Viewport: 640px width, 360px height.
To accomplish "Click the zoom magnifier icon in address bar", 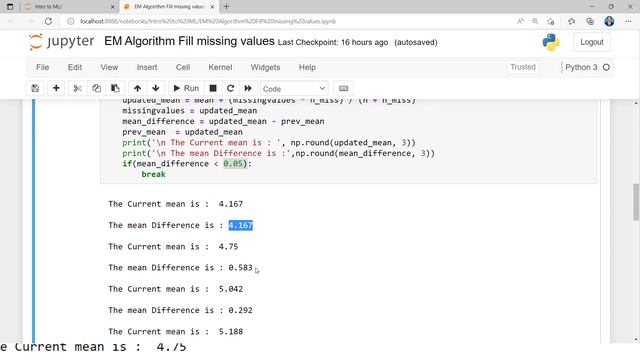I will pos(535,21).
